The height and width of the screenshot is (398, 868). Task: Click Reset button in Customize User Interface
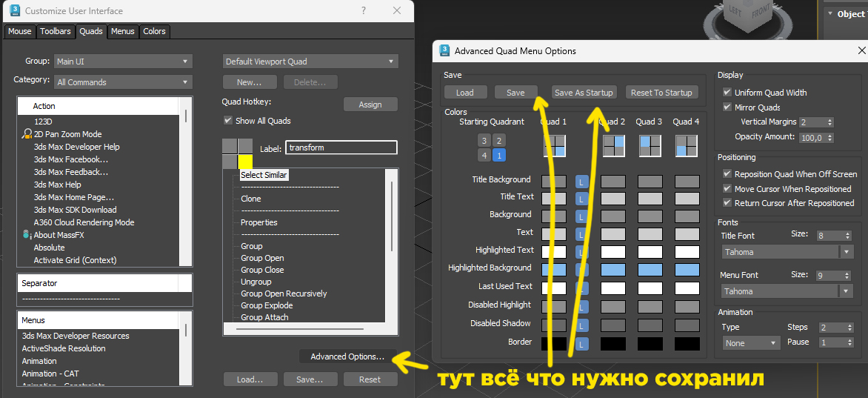(370, 379)
